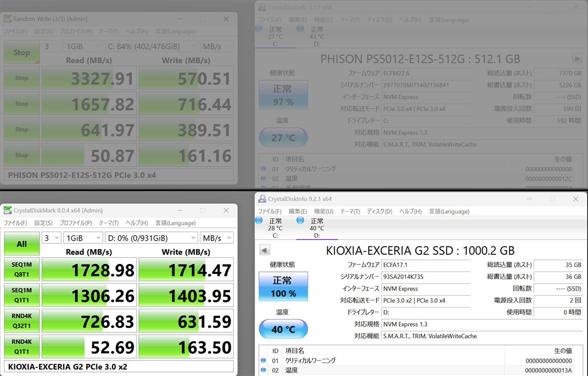Open ファイル(F) menu in KIOXIA CrystalDiskInfo window
The height and width of the screenshot is (376, 588).
click(270, 211)
